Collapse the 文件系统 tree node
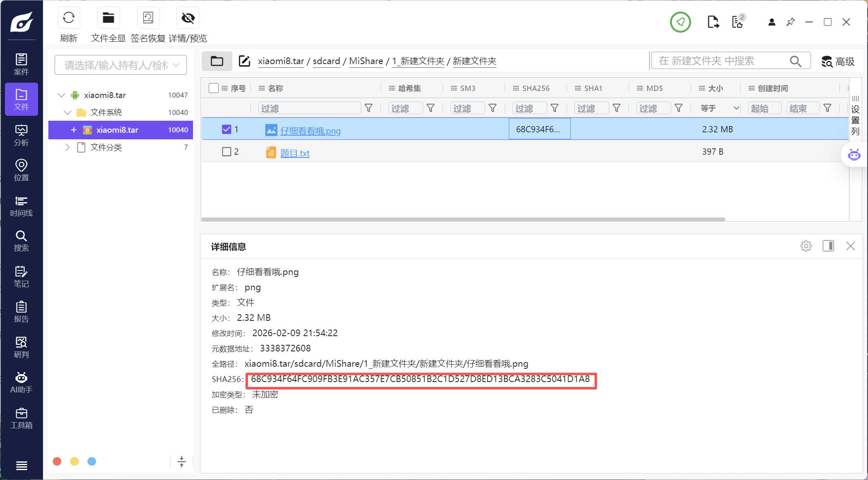 (x=67, y=112)
